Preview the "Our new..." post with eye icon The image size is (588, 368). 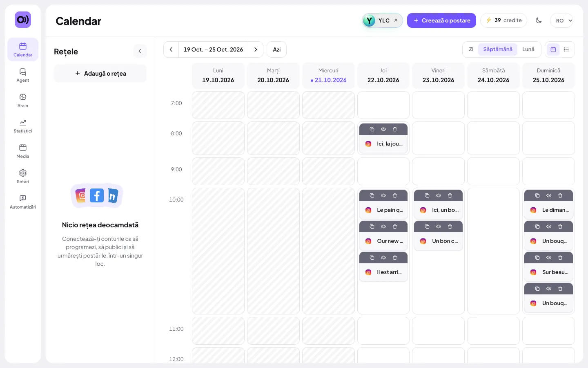point(383,227)
